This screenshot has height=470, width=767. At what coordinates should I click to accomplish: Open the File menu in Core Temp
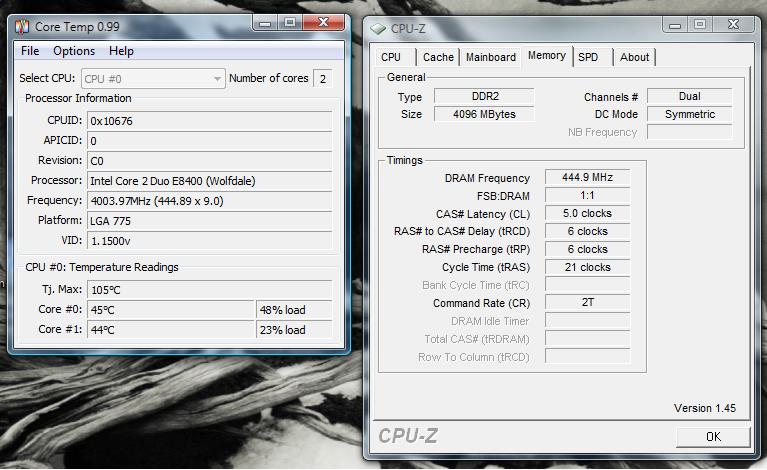click(x=30, y=51)
